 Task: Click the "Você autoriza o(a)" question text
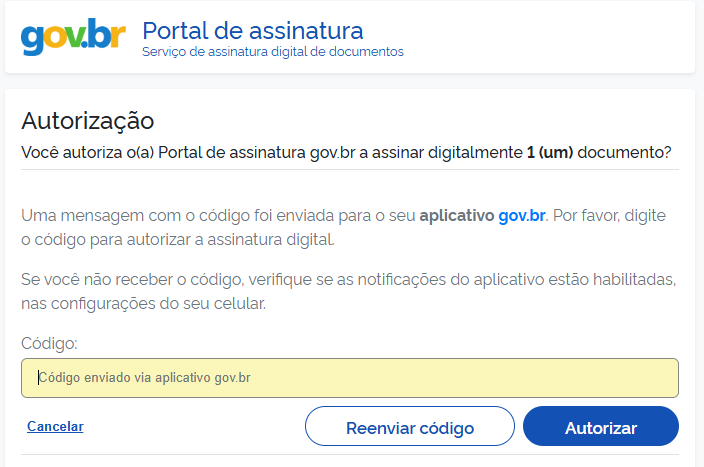[x=88, y=153]
